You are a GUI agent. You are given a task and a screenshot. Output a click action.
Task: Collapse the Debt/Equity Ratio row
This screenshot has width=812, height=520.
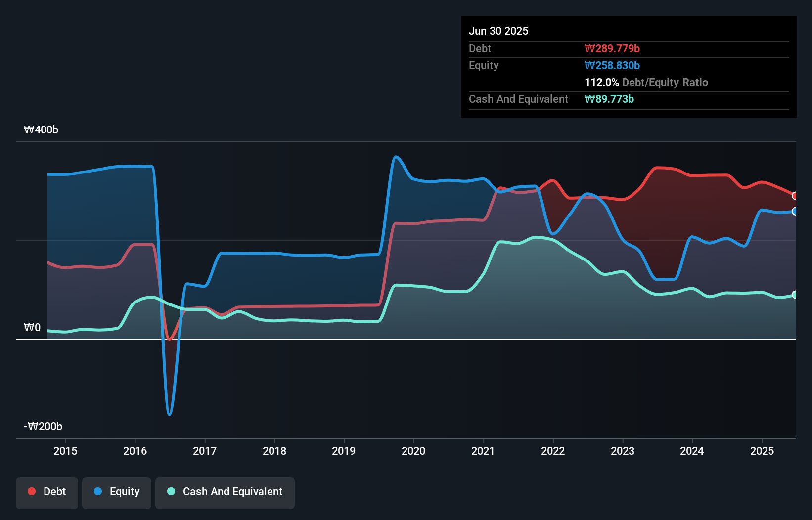[x=646, y=82]
